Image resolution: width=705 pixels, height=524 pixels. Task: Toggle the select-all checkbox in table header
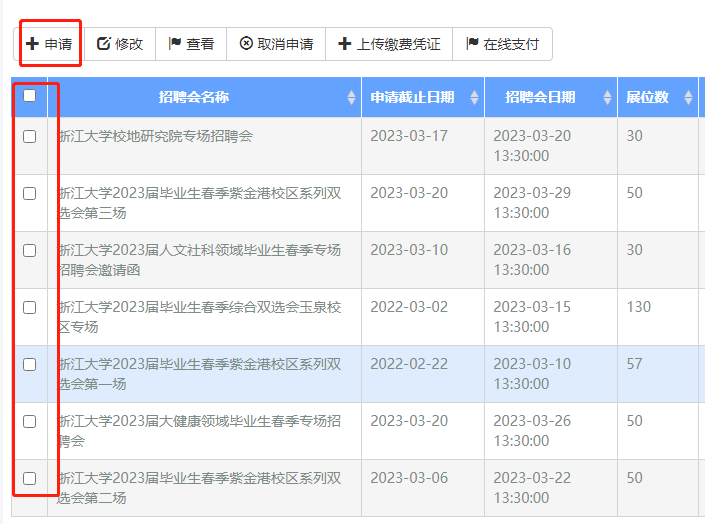pos(29,96)
